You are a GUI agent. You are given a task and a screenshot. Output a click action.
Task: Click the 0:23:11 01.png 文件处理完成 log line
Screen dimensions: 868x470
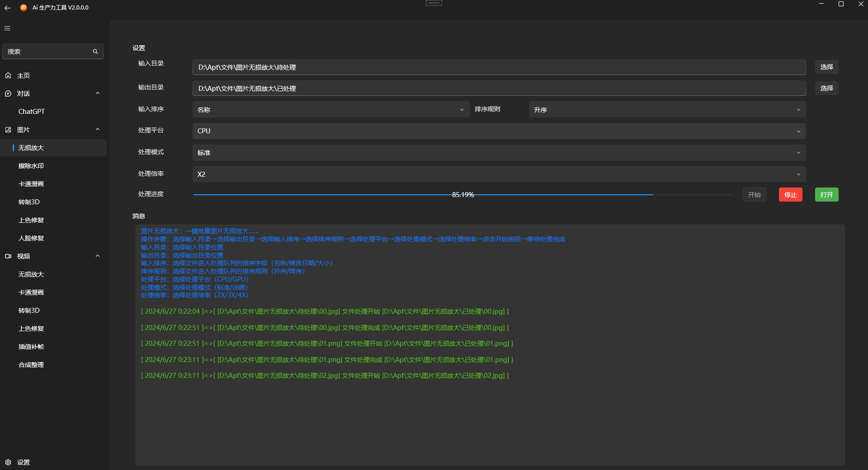(x=327, y=360)
